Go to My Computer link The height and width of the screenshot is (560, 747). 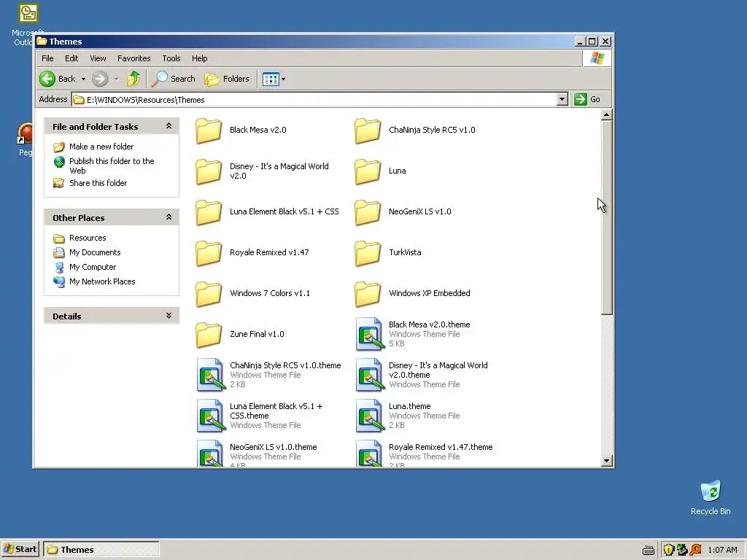pyautogui.click(x=93, y=267)
